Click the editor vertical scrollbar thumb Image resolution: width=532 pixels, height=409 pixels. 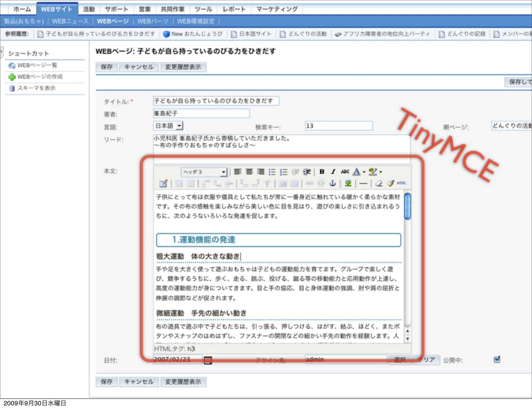tap(408, 206)
